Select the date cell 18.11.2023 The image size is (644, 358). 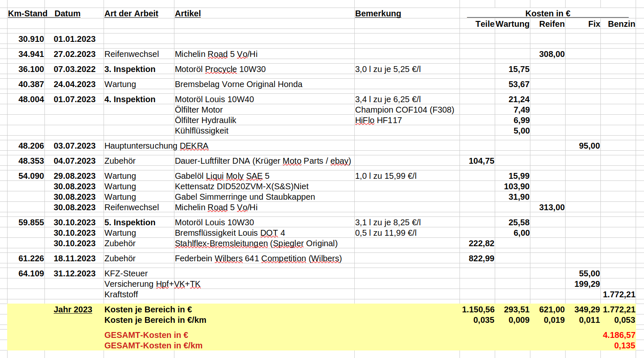coord(75,258)
